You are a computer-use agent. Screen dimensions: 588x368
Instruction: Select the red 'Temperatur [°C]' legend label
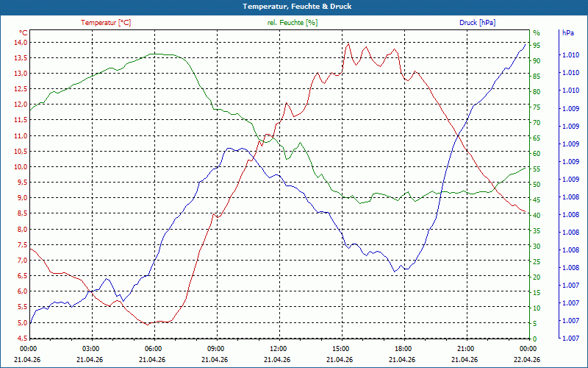coord(106,23)
